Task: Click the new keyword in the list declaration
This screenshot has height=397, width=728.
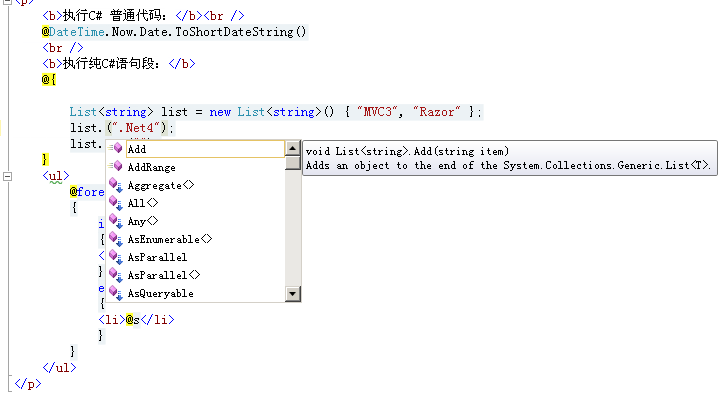Action: pyautogui.click(x=220, y=112)
